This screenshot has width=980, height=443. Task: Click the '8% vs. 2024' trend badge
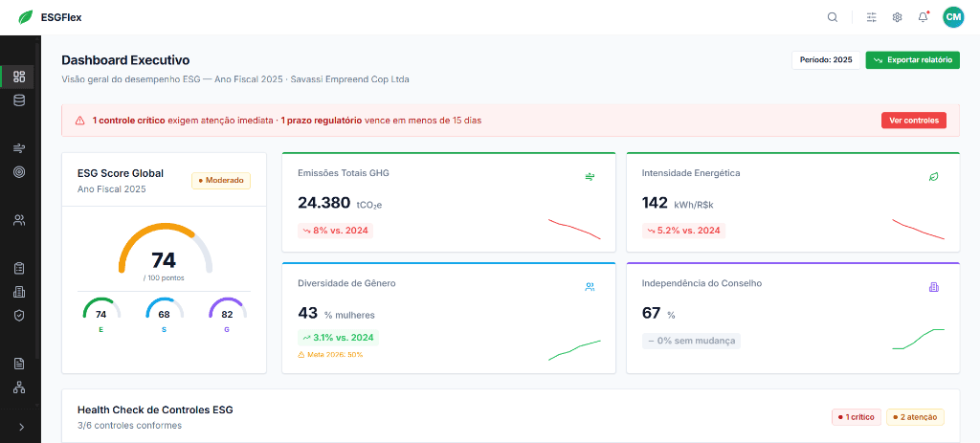click(x=336, y=231)
